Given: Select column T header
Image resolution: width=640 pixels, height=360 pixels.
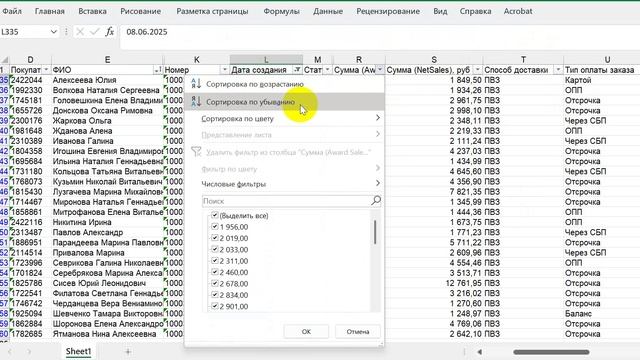Looking at the screenshot, I should [523, 60].
